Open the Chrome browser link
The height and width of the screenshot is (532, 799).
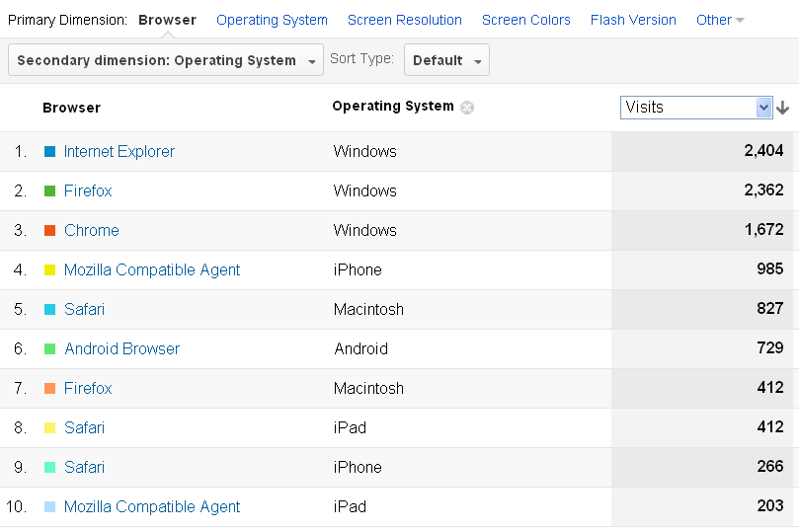tap(92, 230)
